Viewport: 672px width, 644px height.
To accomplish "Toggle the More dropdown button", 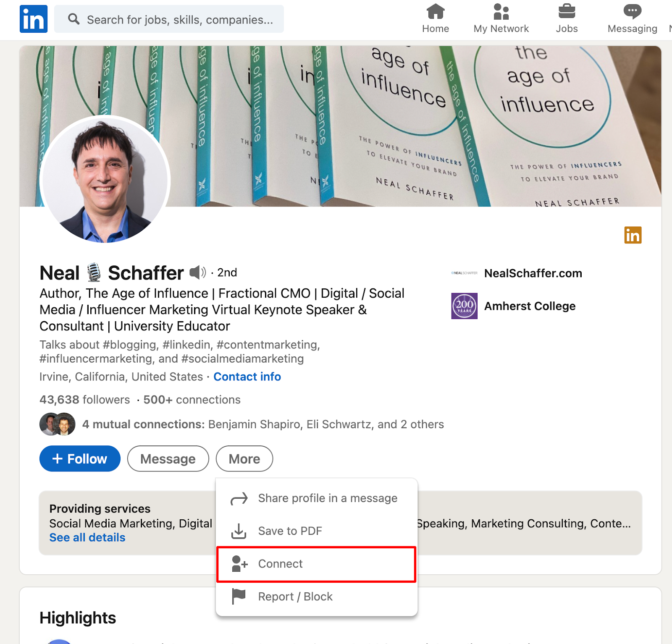I will [x=244, y=458].
